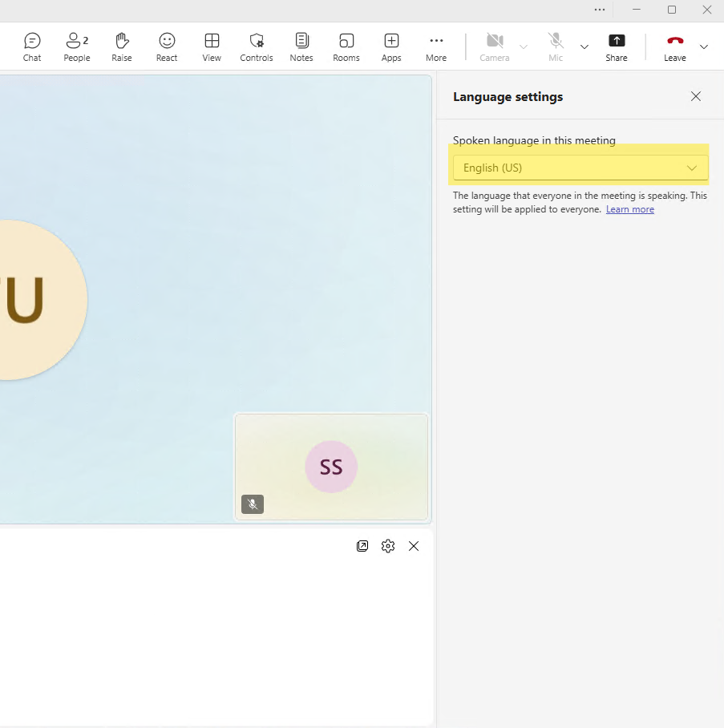Follow the Learn more link
This screenshot has height=728, width=724.
click(630, 209)
